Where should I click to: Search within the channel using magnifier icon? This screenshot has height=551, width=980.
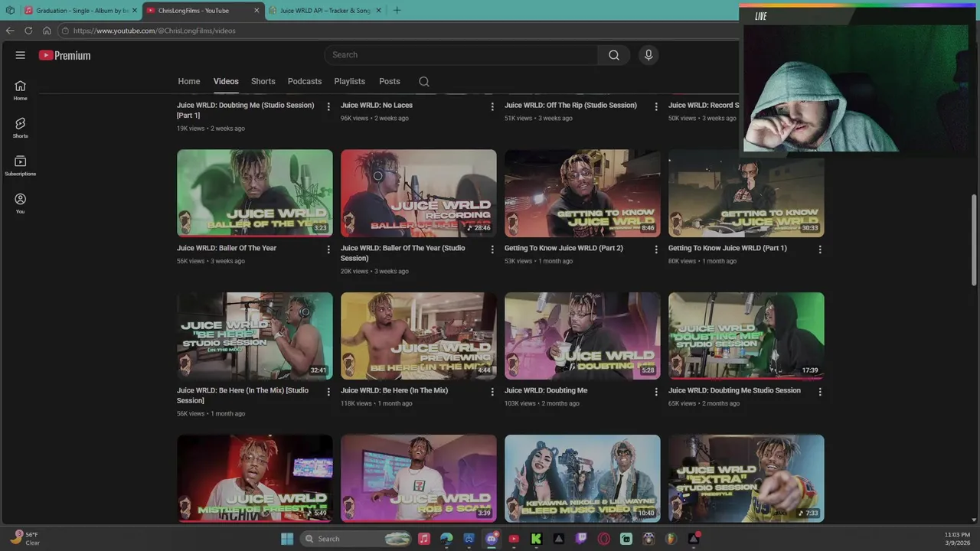(424, 82)
